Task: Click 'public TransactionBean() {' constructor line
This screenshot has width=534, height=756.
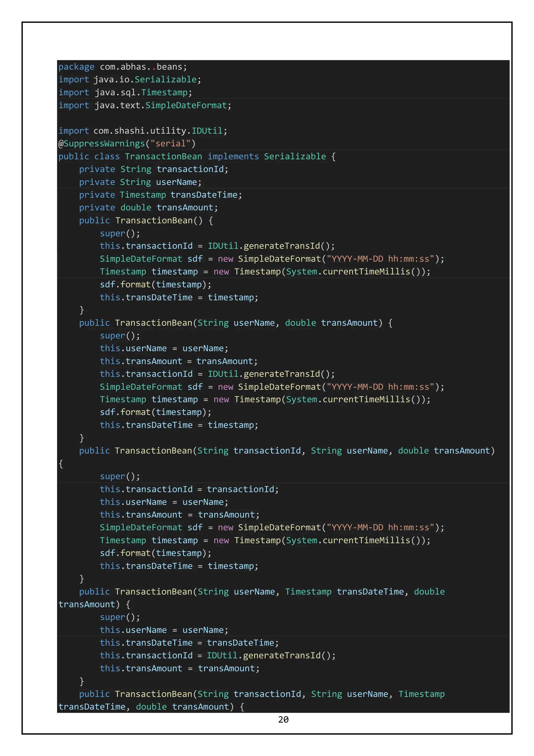Action: (x=146, y=221)
